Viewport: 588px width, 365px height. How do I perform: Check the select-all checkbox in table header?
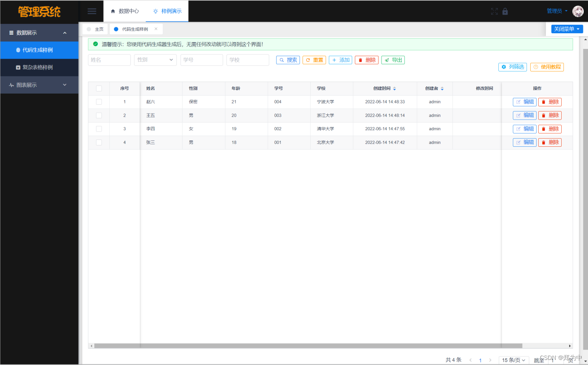(x=99, y=88)
